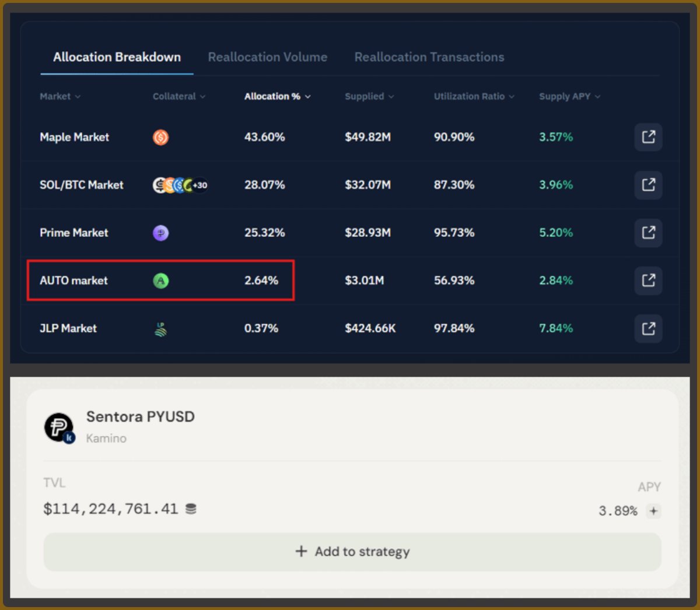Click the JLP Market collateral icon

[x=161, y=329]
